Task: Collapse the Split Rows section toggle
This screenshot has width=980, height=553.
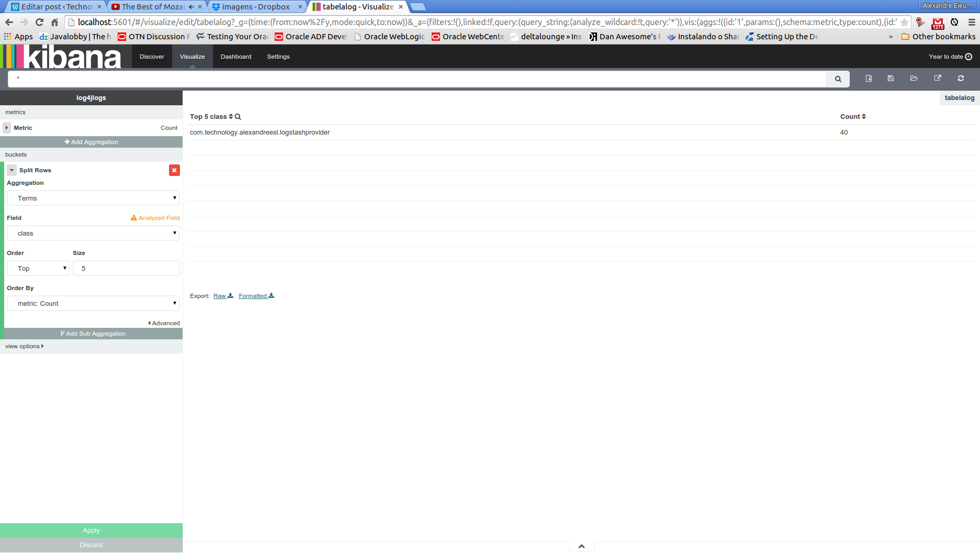Action: [12, 170]
